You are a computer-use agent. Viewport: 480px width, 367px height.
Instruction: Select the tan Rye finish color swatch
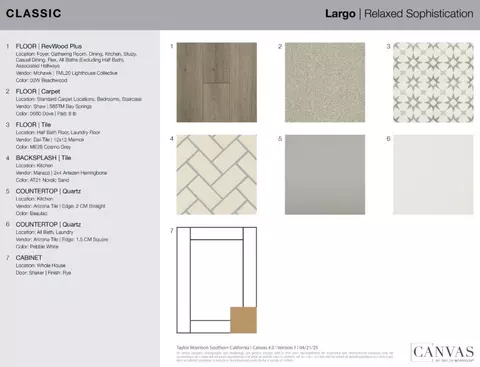point(243,320)
